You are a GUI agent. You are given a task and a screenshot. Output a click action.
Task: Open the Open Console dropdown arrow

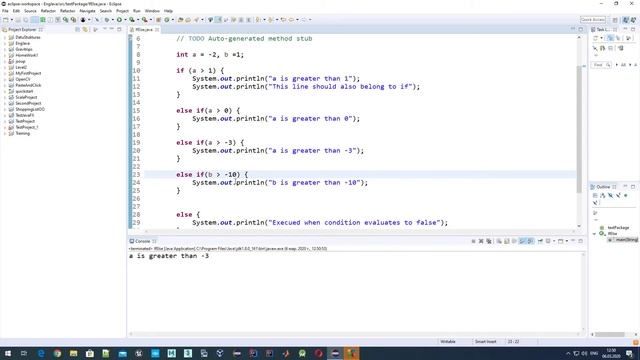coord(567,241)
